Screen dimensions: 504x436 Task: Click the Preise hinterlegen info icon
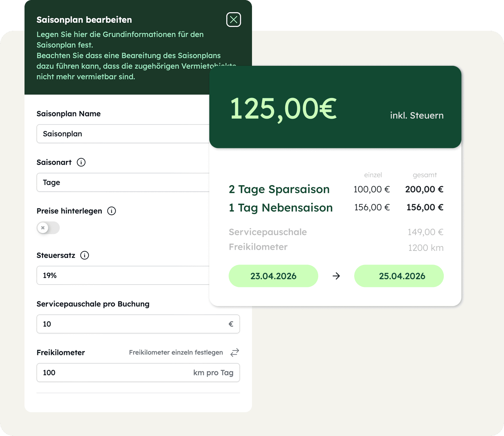tap(112, 211)
